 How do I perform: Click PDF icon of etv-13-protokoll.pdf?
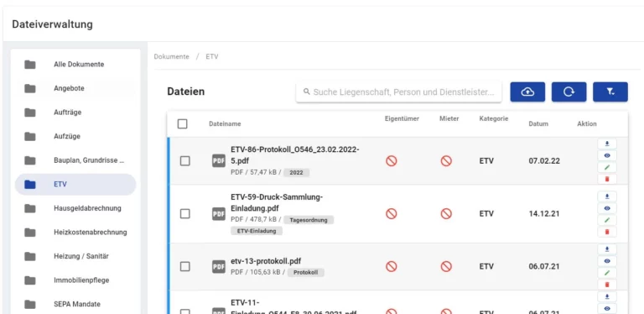[219, 266]
